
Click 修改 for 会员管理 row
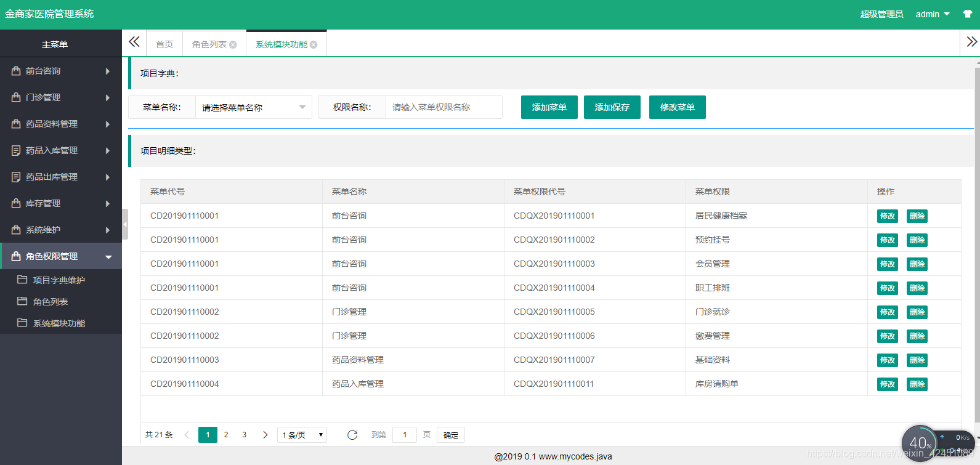pyautogui.click(x=888, y=264)
